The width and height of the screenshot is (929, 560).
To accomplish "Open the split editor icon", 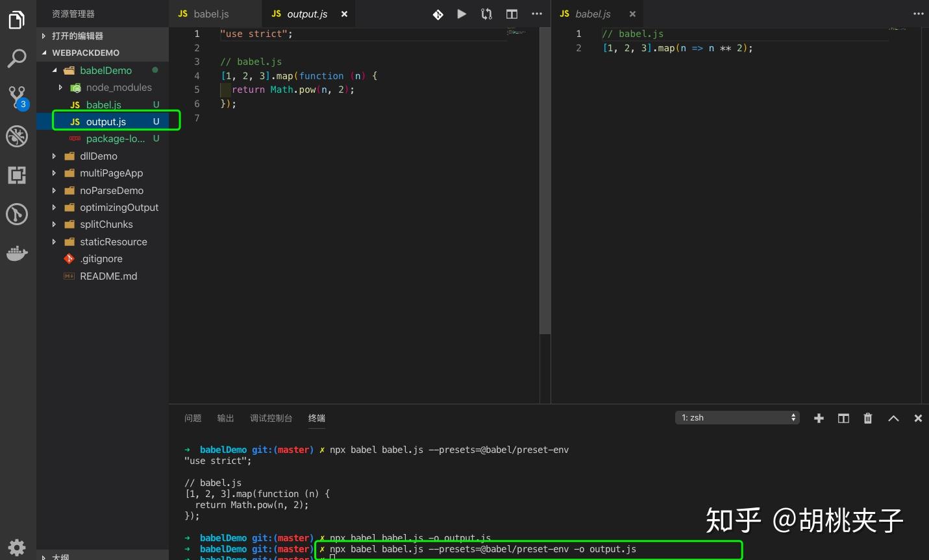I will coord(512,14).
